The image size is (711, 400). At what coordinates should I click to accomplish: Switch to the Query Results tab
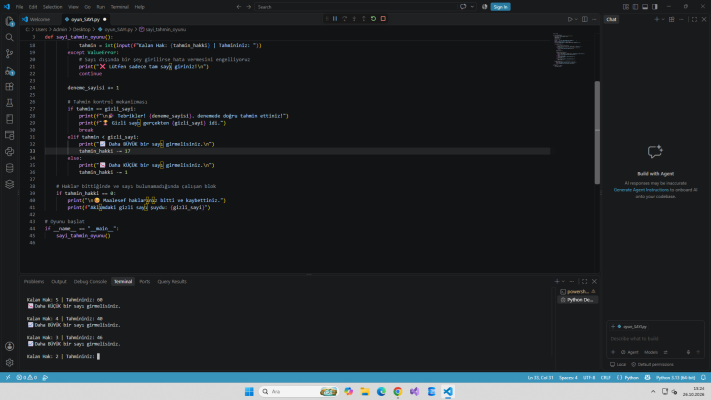point(172,282)
